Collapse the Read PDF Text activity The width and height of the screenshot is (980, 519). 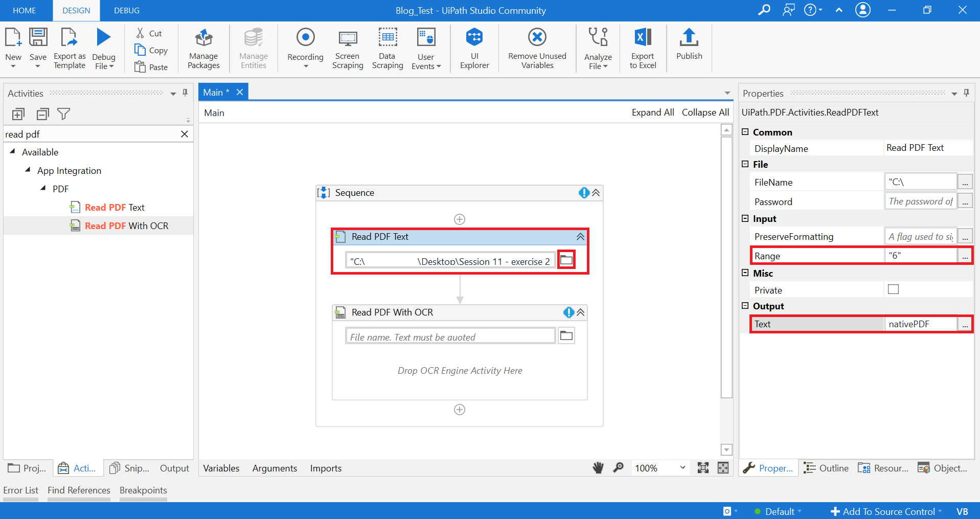580,237
